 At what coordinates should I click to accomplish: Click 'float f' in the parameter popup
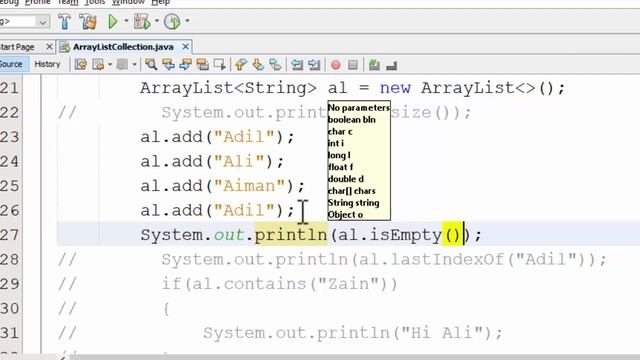[340, 167]
